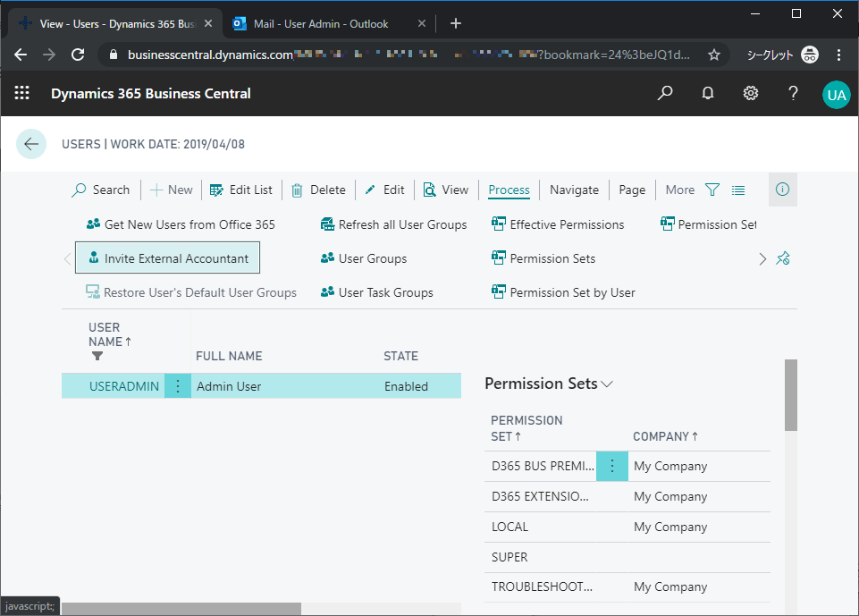This screenshot has width=859, height=616.
Task: Select the LOCAL permission set row
Action: click(x=627, y=527)
